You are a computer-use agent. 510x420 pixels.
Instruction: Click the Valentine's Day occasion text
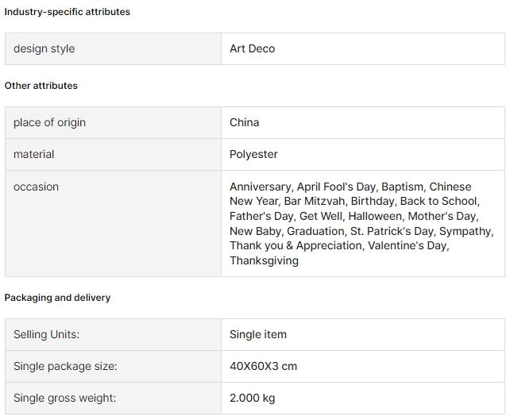click(408, 246)
